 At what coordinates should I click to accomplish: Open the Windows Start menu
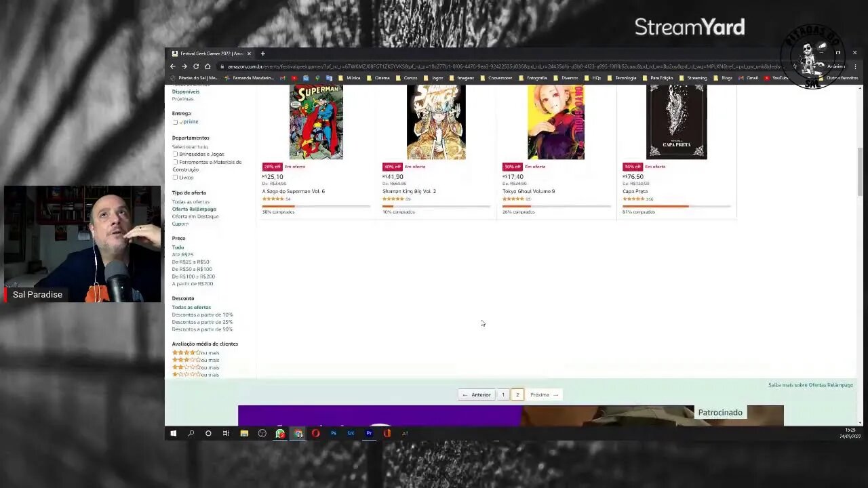[173, 433]
